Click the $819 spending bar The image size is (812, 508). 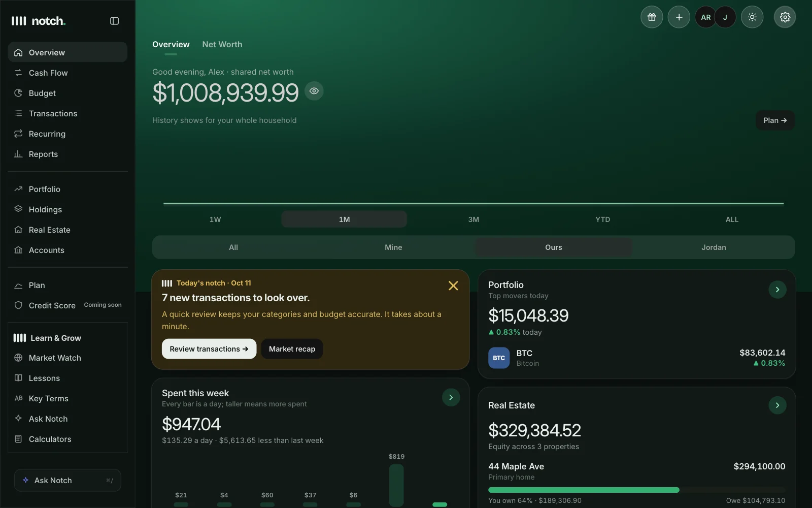pyautogui.click(x=396, y=485)
